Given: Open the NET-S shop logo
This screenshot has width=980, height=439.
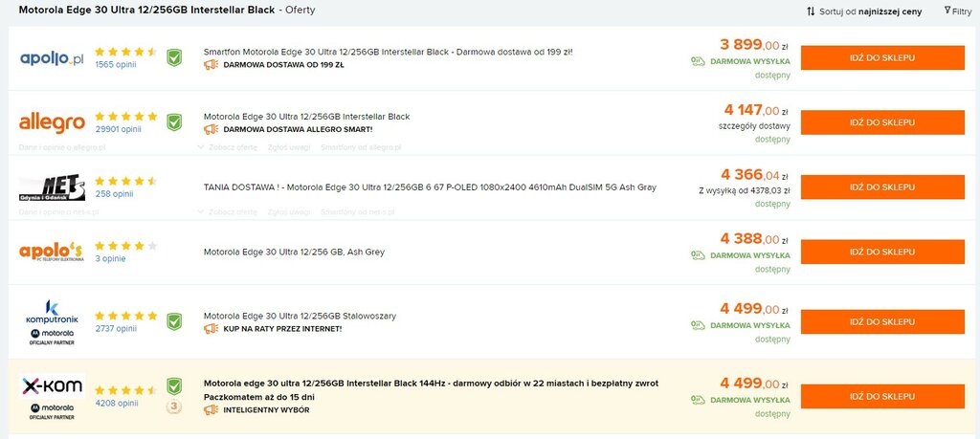Looking at the screenshot, I should tap(52, 187).
